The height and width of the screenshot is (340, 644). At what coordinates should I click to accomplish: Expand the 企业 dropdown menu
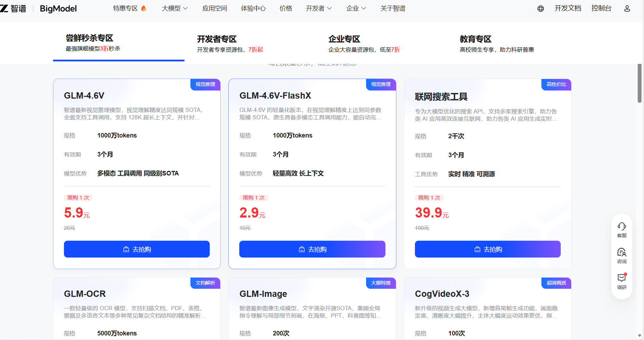point(356,8)
